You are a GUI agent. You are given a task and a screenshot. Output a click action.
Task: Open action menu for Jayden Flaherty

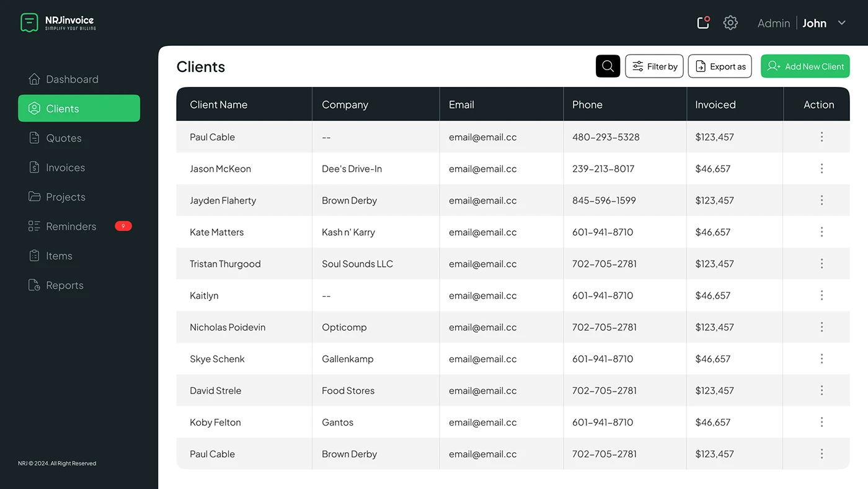[821, 200]
